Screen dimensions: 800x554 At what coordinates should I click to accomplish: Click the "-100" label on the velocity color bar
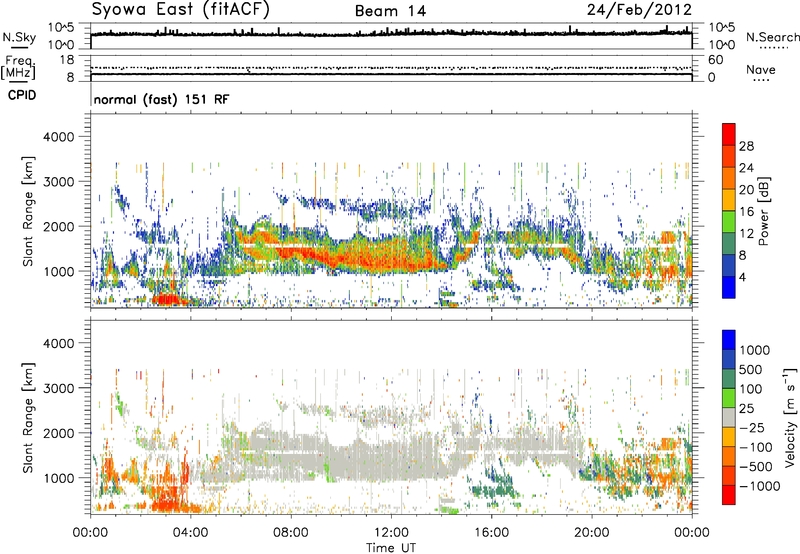point(756,447)
